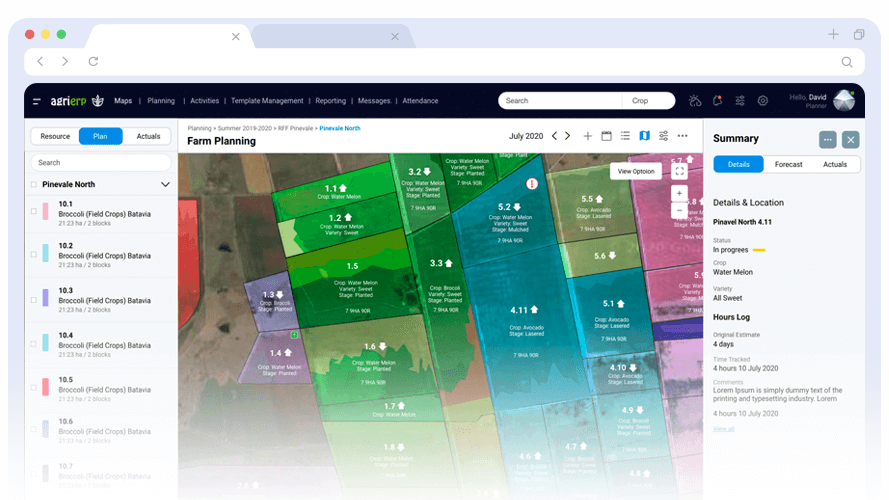Open Summary panel more options menu

[x=827, y=139]
